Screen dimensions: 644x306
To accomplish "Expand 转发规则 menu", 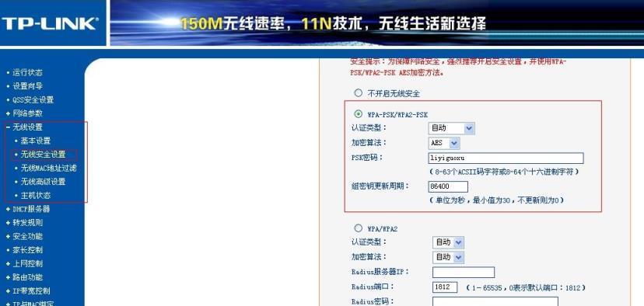I will click(x=27, y=223).
